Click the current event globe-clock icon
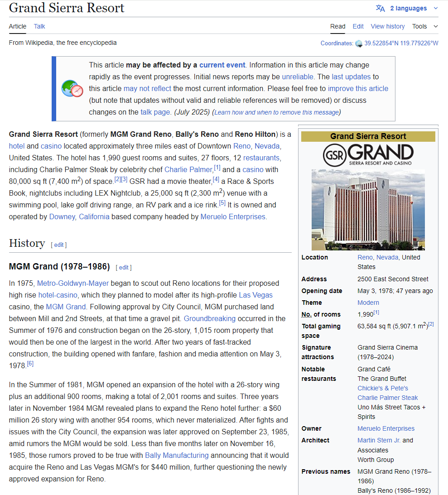The image size is (448, 495). pos(72,89)
